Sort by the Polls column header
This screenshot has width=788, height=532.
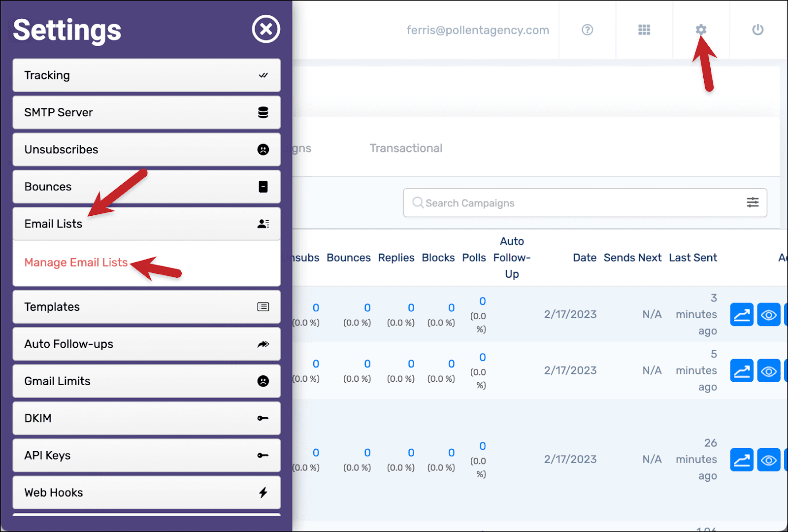coord(474,258)
